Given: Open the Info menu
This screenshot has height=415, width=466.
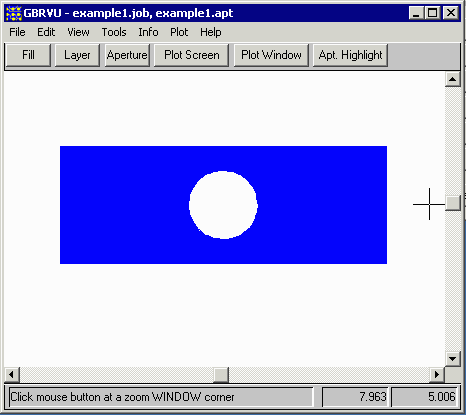Looking at the screenshot, I should [x=148, y=32].
